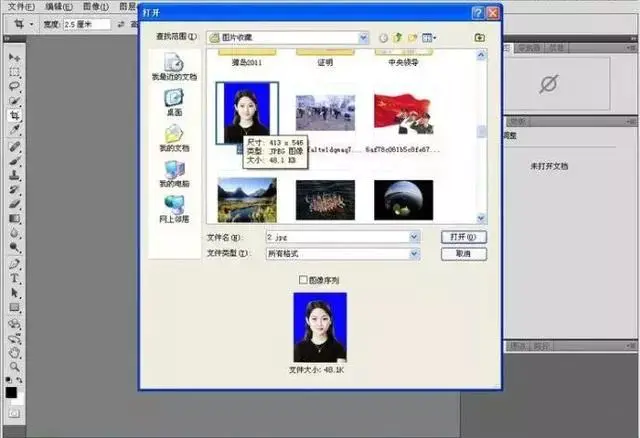
Task: Click the Cancel (取消) button
Action: pos(462,254)
